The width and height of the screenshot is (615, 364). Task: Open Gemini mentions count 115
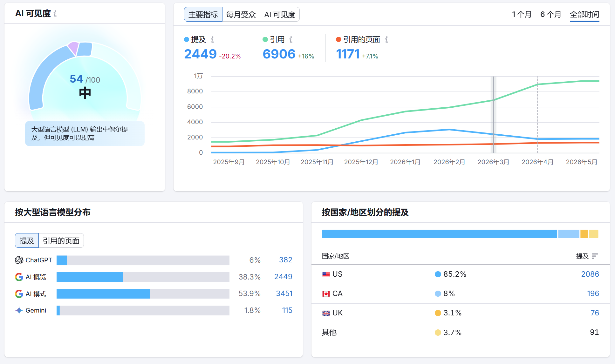point(287,310)
